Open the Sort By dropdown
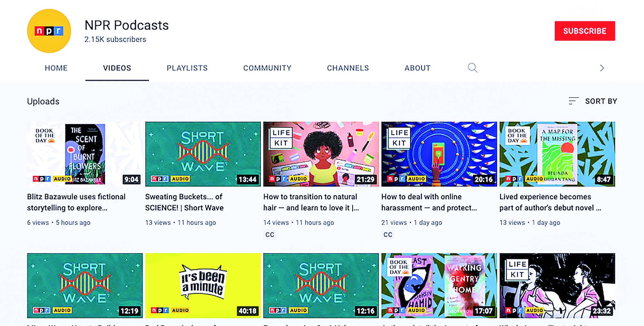This screenshot has height=326, width=644. click(x=593, y=101)
